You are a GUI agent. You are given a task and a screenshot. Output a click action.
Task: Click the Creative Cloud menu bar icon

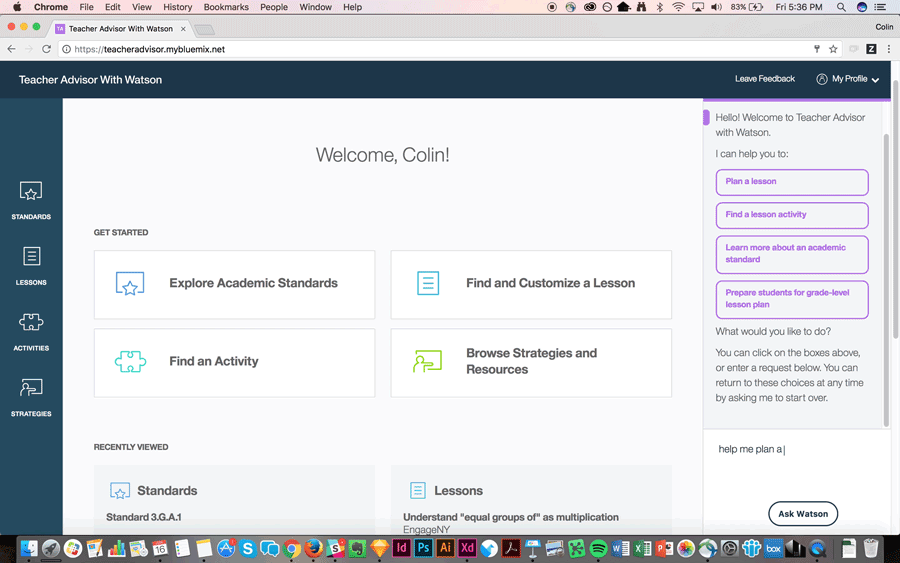click(x=589, y=7)
